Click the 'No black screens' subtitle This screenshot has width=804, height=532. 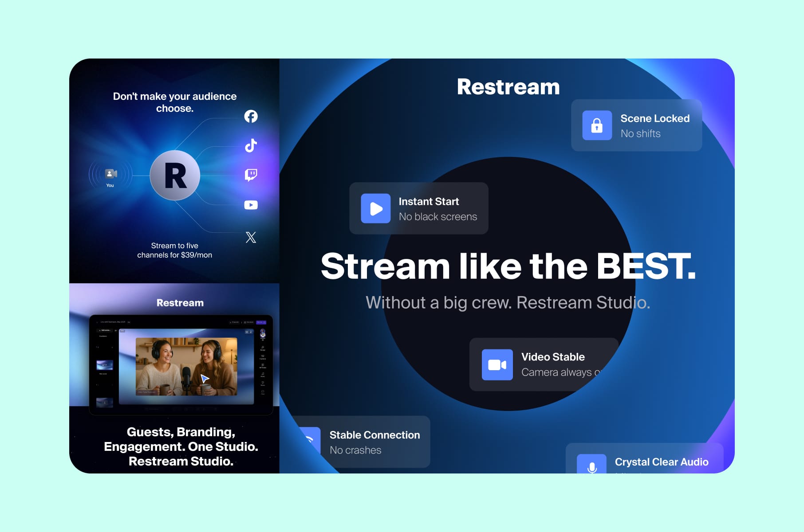tap(438, 216)
